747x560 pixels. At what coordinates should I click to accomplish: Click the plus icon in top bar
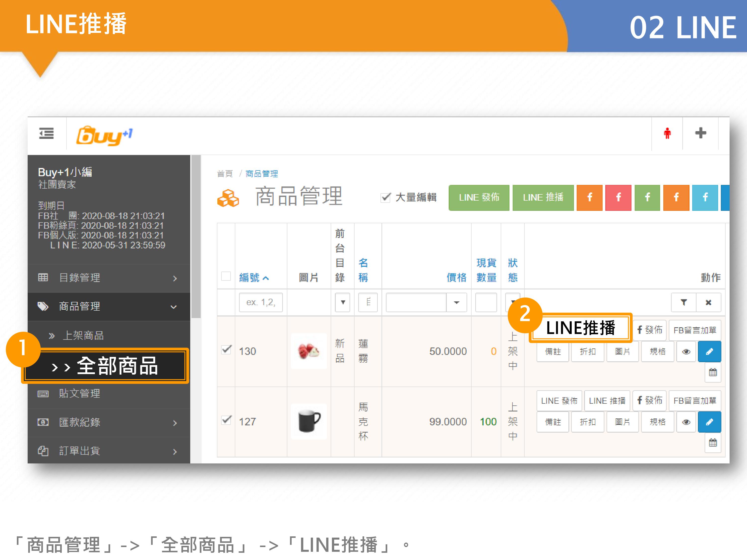700,133
